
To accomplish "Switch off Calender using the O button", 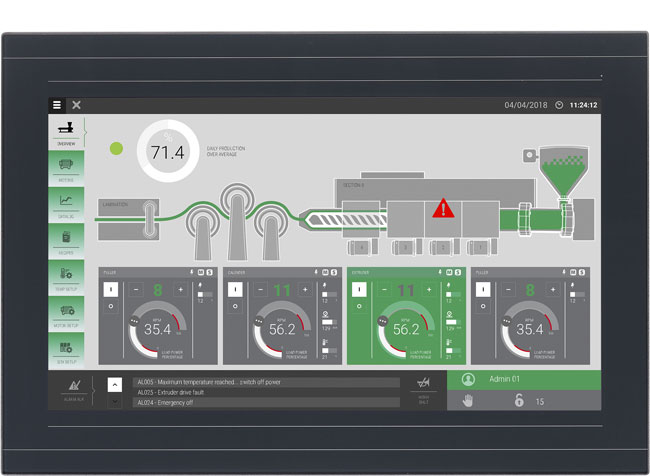I will point(234,307).
